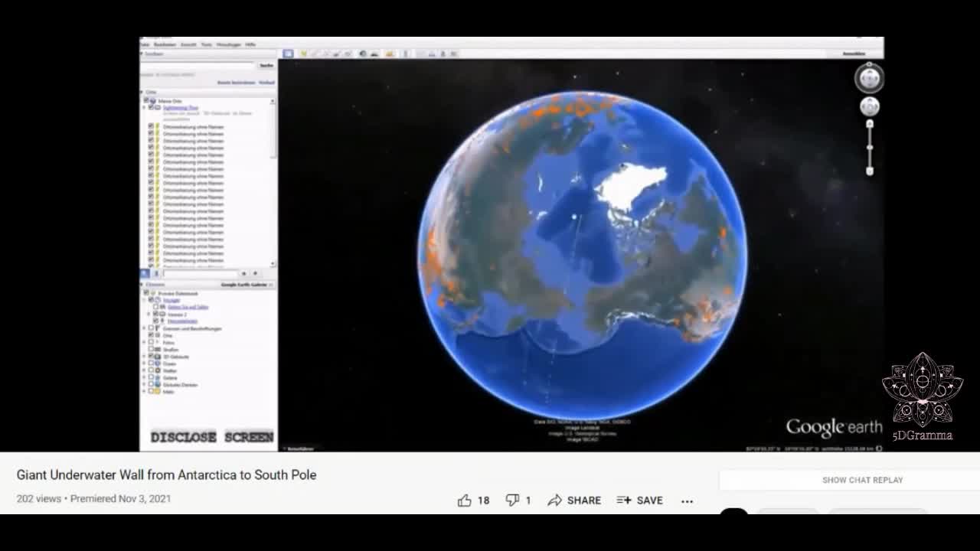Enable the Ozean layer checkbox
This screenshot has width=980, height=551.
click(151, 364)
